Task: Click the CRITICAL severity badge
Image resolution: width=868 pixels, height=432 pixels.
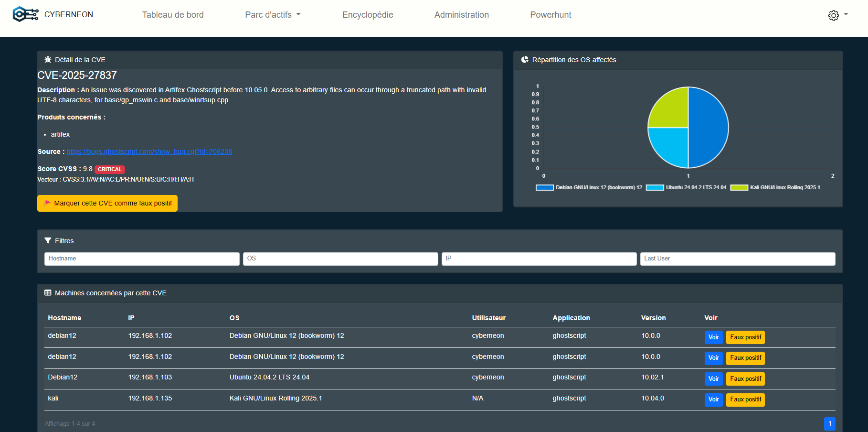Action: click(x=110, y=169)
